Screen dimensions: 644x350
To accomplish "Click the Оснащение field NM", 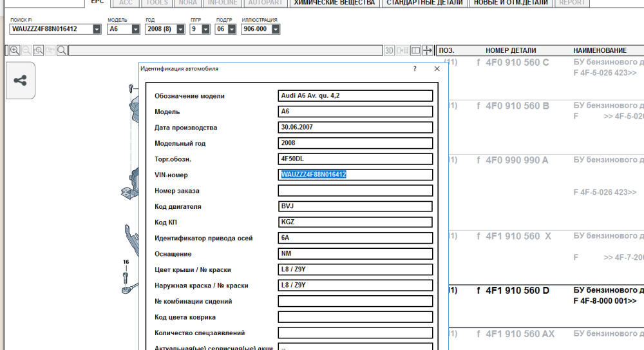I will point(355,254).
